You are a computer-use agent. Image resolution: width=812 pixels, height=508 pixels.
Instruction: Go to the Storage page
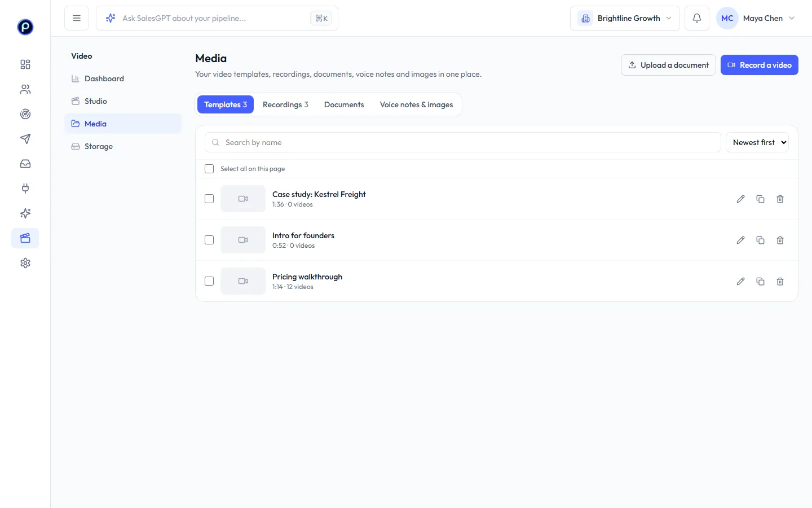click(123, 146)
